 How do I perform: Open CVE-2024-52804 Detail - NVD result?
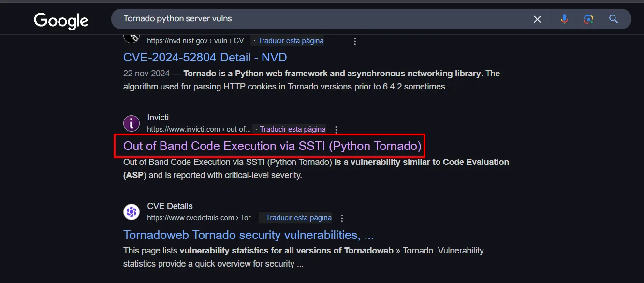[205, 58]
